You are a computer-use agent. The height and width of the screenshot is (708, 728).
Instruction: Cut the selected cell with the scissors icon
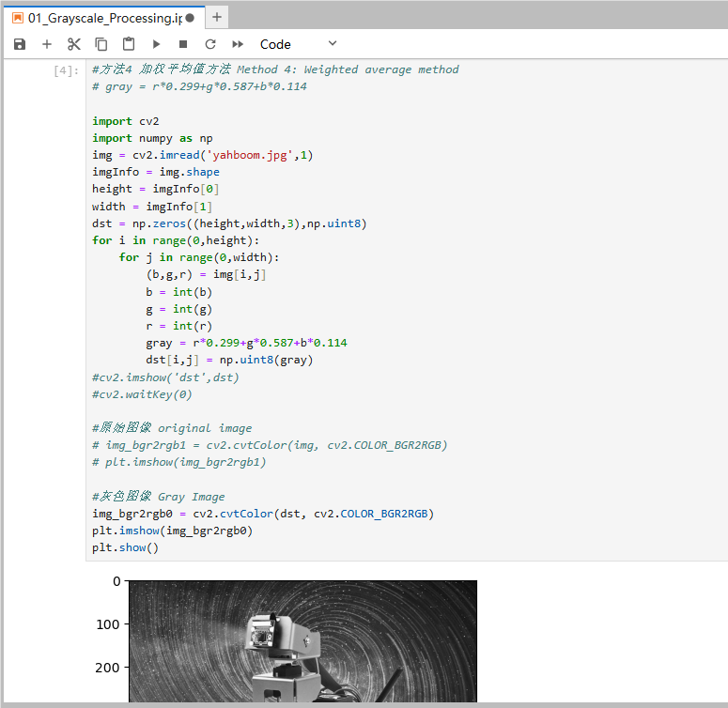click(x=74, y=44)
